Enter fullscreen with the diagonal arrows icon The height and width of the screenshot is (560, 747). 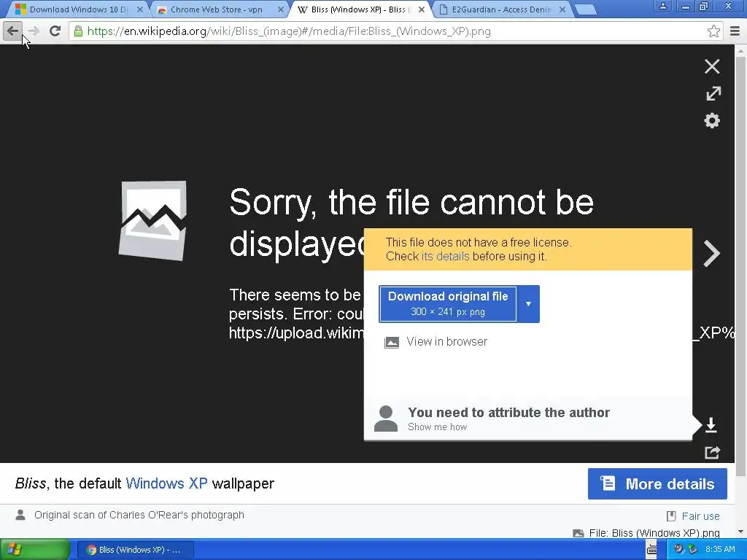713,93
